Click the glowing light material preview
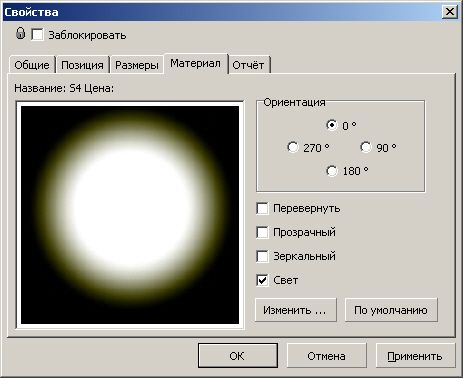Viewport: 463px width, 378px height. (x=130, y=215)
